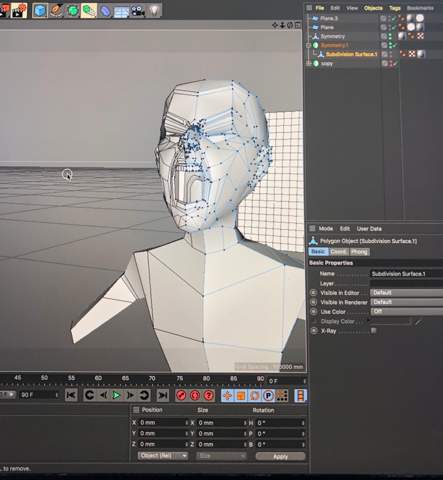The image size is (443, 480).
Task: Toggle red Autokeying button
Action: pos(195,395)
